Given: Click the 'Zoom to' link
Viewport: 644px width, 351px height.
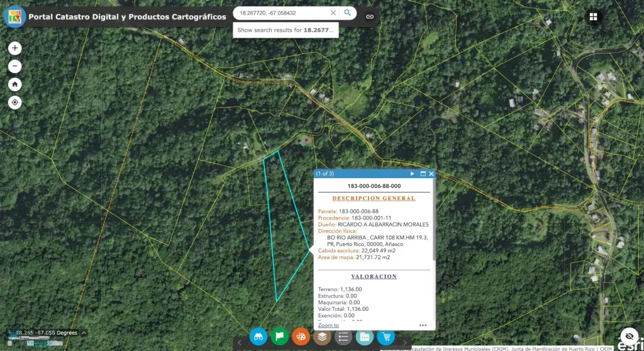Looking at the screenshot, I should click(x=328, y=325).
